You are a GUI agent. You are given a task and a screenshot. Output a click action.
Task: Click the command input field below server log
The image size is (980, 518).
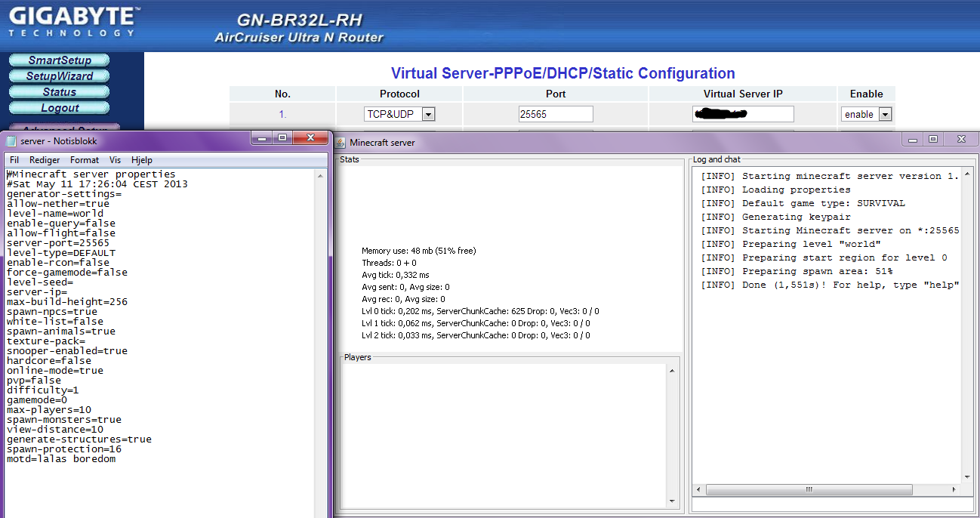833,504
